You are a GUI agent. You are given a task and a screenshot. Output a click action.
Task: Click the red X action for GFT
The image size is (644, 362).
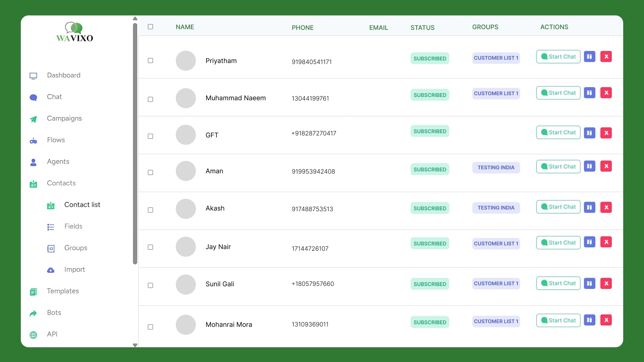point(606,133)
